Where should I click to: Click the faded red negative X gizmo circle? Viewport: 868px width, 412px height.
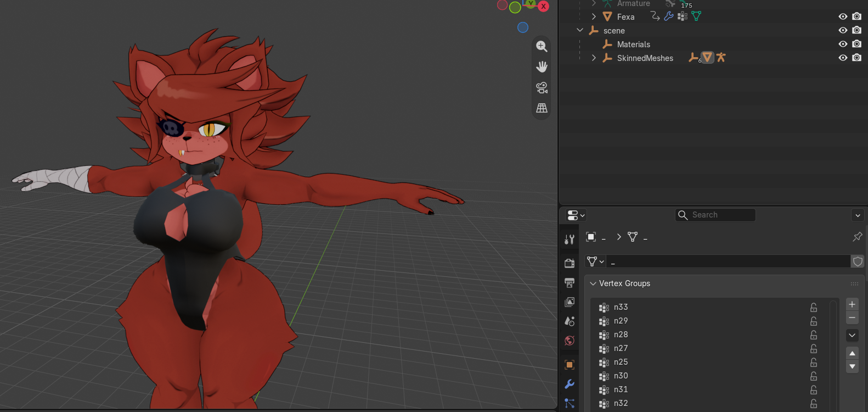click(502, 5)
